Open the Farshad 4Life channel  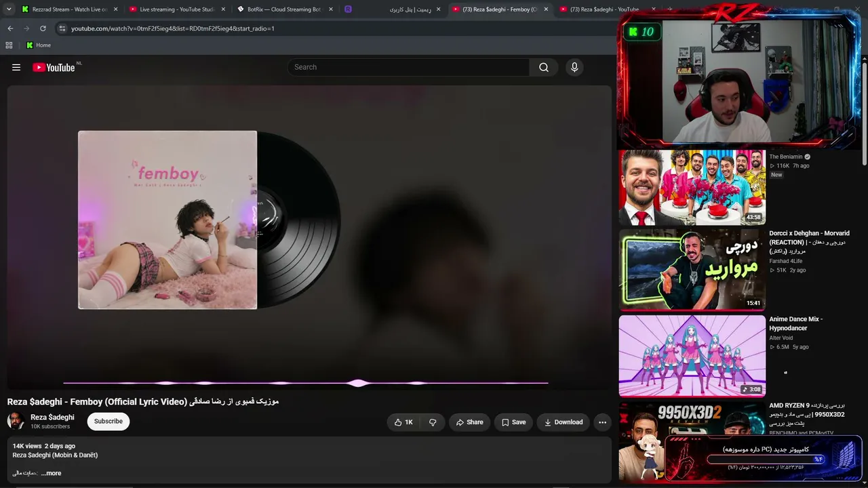click(x=785, y=261)
